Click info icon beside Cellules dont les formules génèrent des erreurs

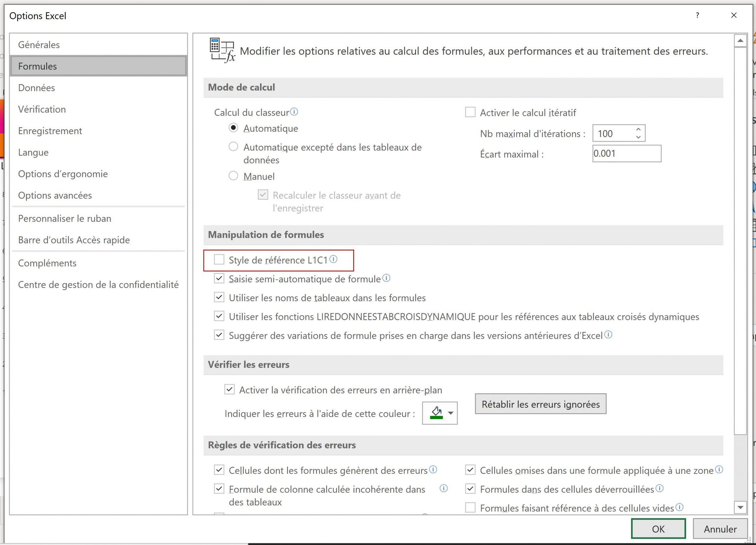(x=433, y=469)
